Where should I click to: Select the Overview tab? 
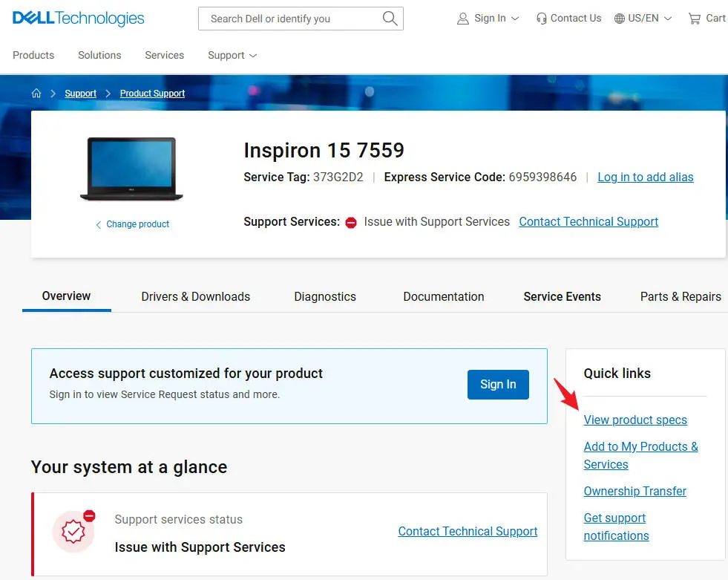66,296
